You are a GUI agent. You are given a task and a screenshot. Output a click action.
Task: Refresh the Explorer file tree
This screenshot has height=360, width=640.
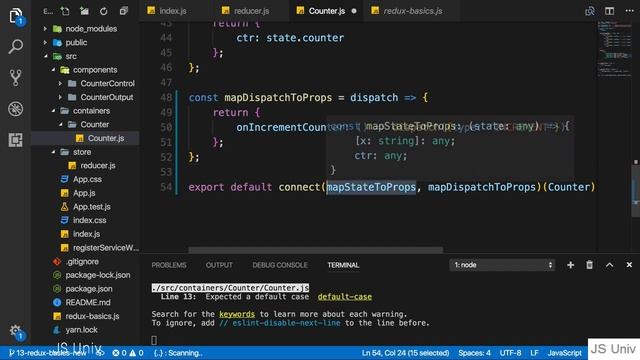[104, 11]
